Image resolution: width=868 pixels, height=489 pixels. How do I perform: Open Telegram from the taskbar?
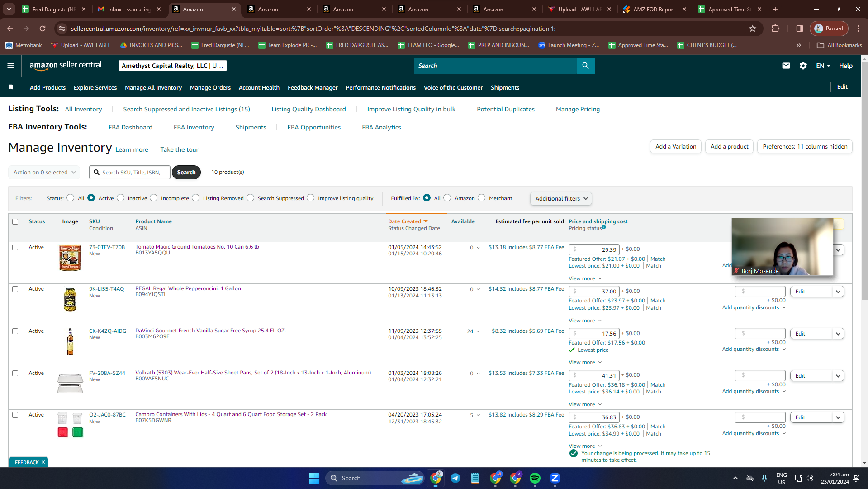coord(455,478)
